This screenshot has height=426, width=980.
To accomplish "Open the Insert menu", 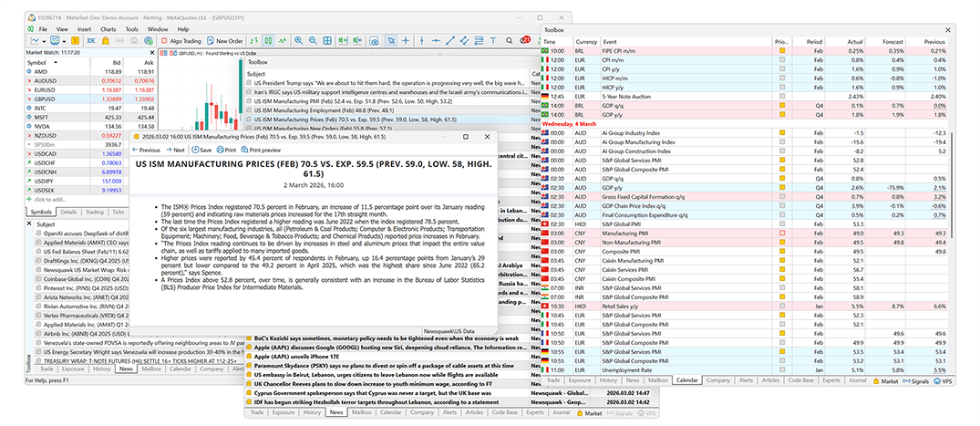I will [84, 29].
